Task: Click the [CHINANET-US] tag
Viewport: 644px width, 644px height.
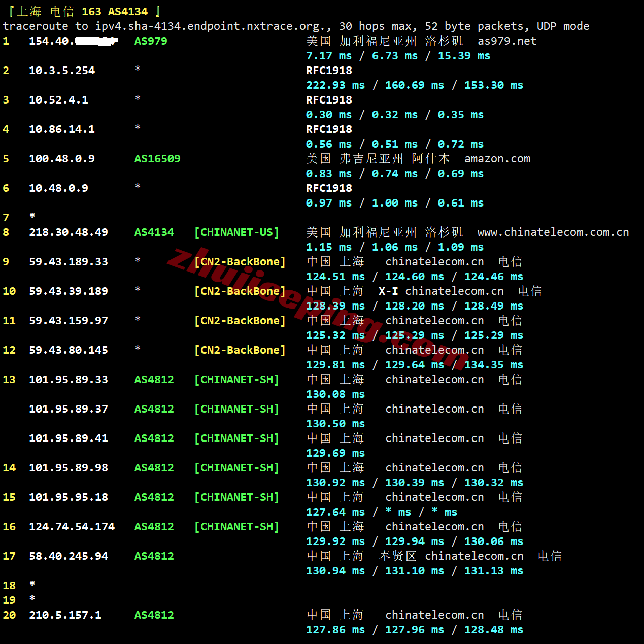Action: pyautogui.click(x=236, y=232)
